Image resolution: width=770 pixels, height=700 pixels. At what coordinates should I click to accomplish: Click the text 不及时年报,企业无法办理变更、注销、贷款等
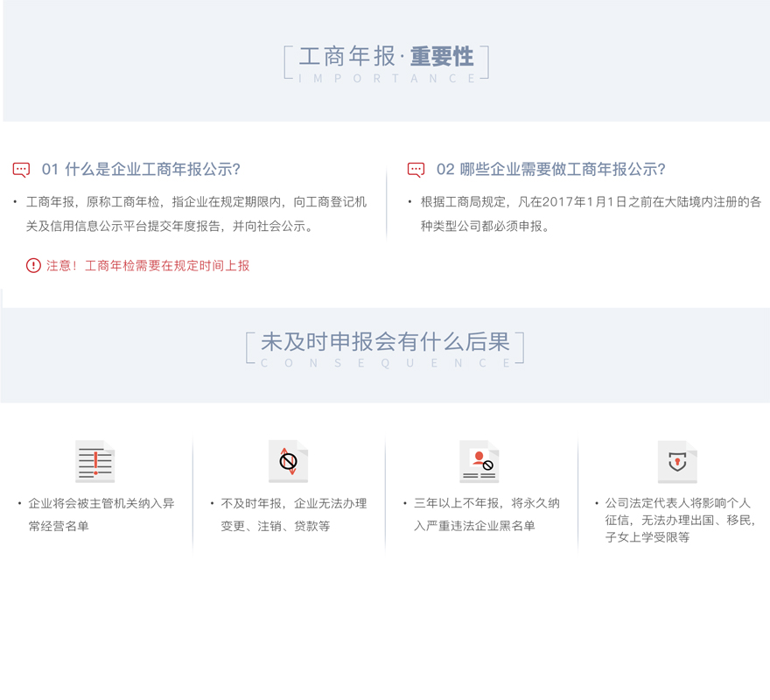coord(293,514)
